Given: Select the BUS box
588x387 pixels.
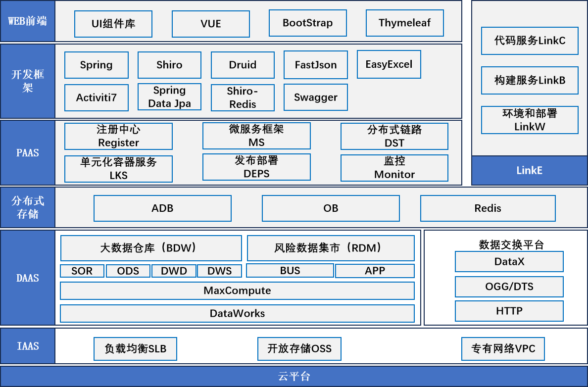Looking at the screenshot, I should [290, 270].
